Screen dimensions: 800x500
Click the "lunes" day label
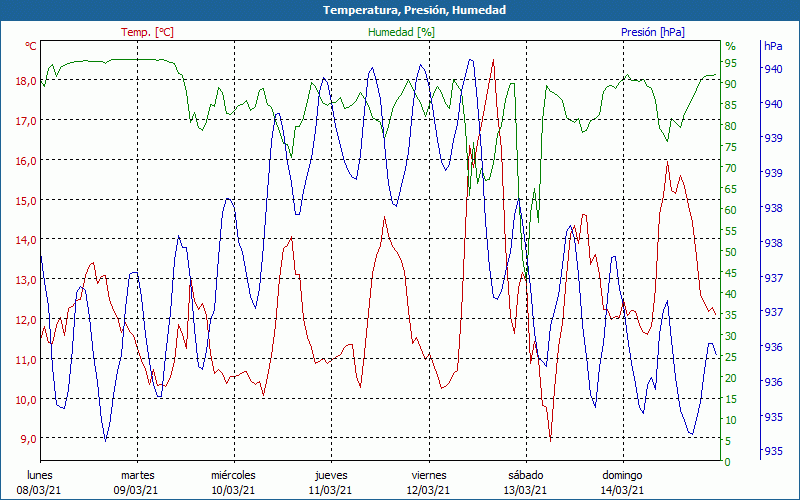(x=40, y=476)
